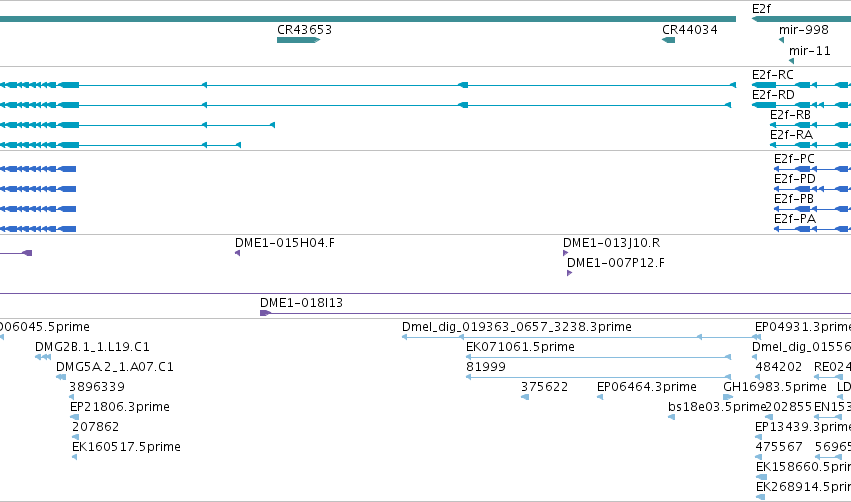Select the EP04931.3prime feature
The height and width of the screenshot is (502, 851).
pyautogui.click(x=758, y=337)
